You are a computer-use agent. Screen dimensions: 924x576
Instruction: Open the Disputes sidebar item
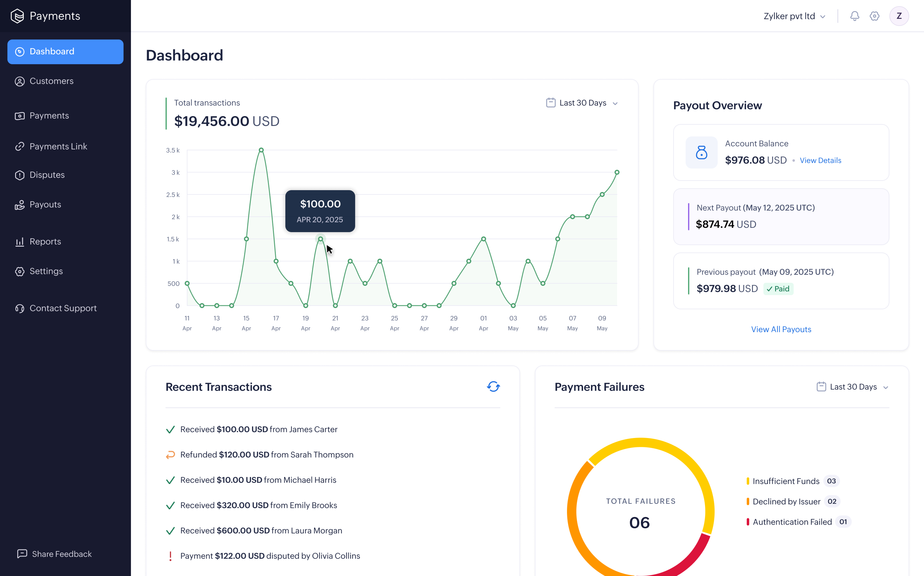pyautogui.click(x=47, y=175)
